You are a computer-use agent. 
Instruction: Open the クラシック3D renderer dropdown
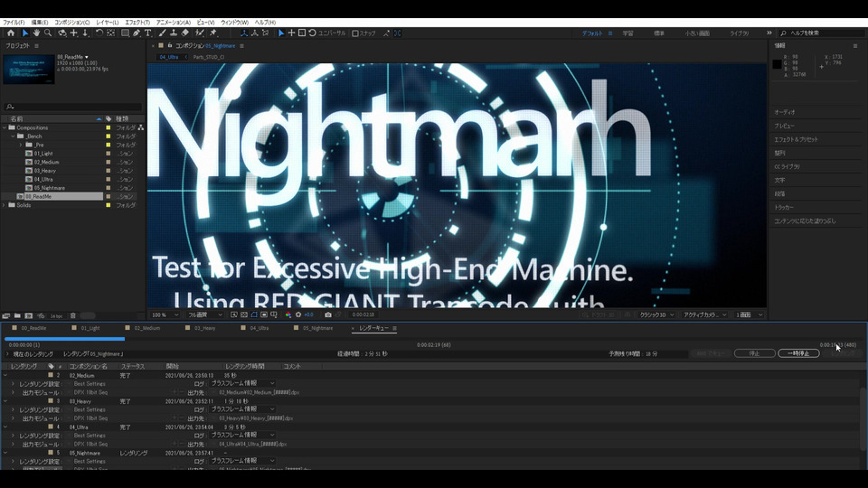point(657,314)
